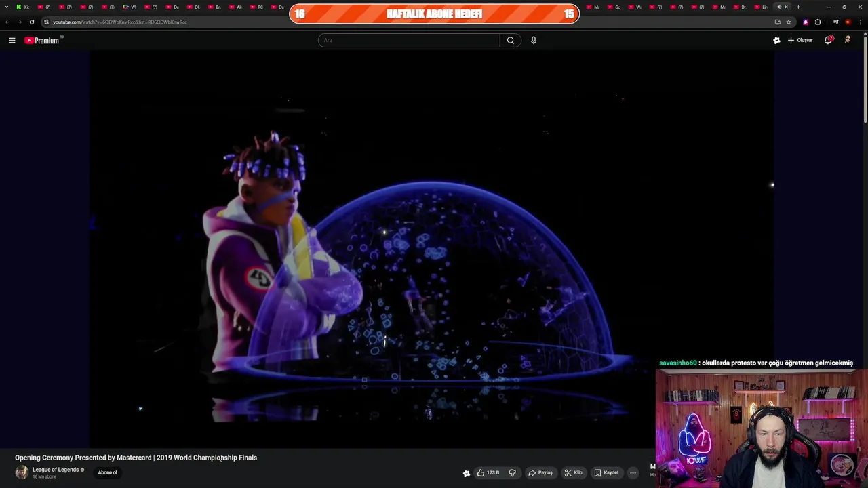Focus the 'Ara' search field
Screen dimensions: 868x488
point(409,40)
